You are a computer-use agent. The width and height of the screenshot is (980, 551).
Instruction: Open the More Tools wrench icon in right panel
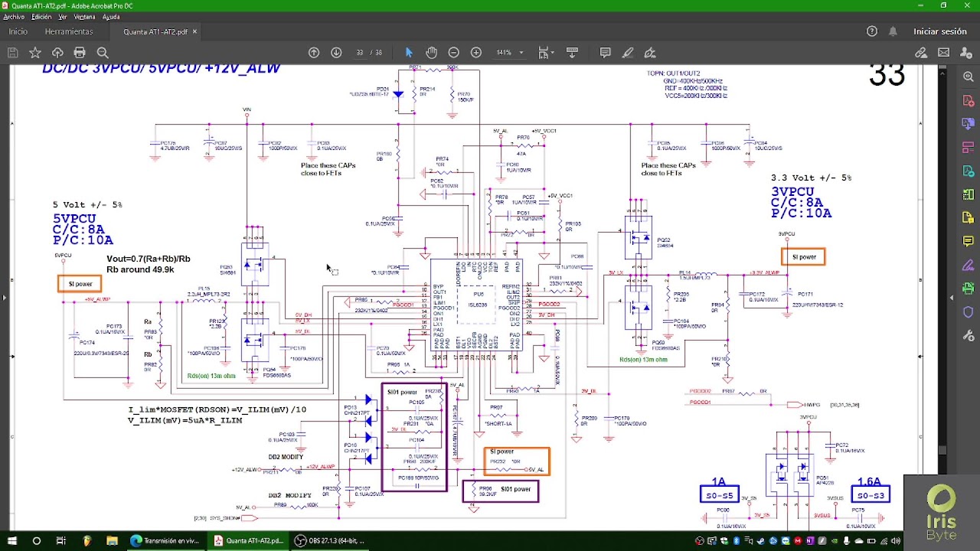tap(968, 336)
